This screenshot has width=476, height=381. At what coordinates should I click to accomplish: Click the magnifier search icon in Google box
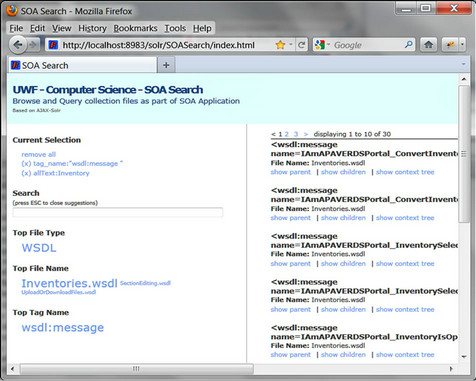click(408, 45)
